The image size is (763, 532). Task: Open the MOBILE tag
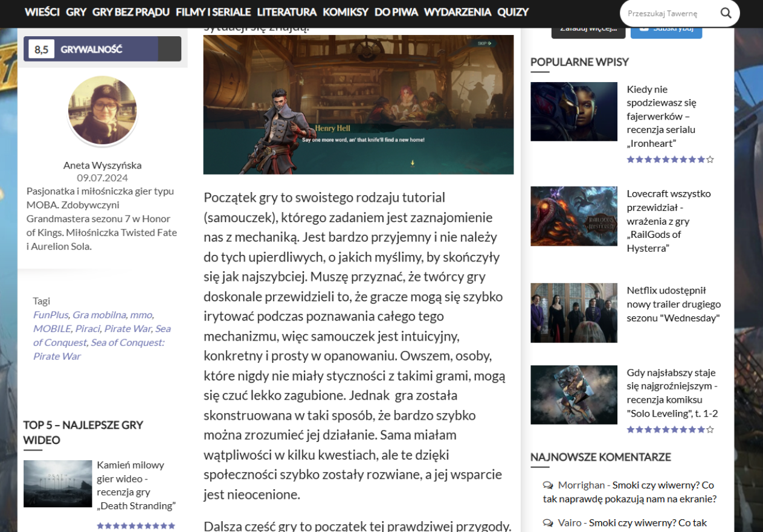52,328
